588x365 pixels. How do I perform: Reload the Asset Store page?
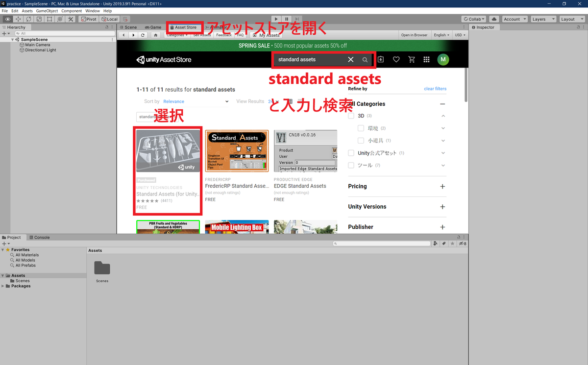(143, 35)
